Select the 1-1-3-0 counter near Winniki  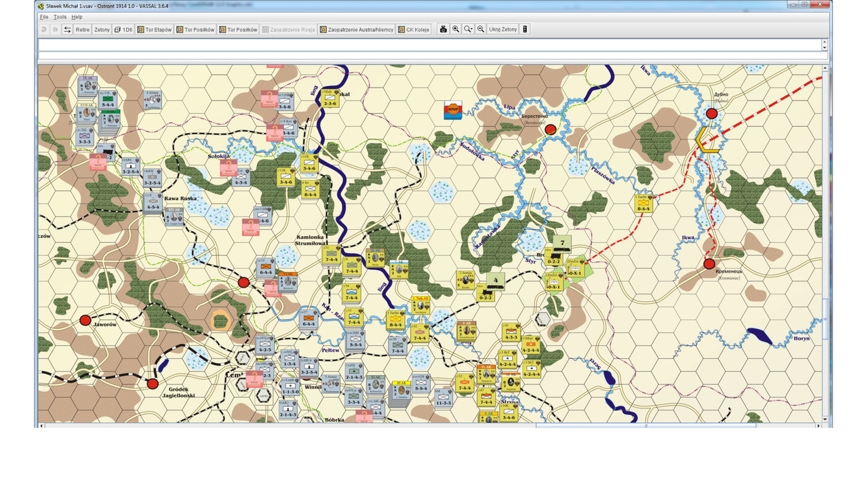pyautogui.click(x=290, y=387)
